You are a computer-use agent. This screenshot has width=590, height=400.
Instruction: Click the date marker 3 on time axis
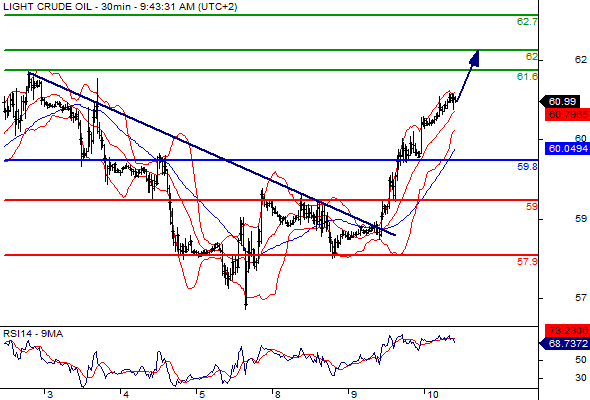click(x=50, y=394)
